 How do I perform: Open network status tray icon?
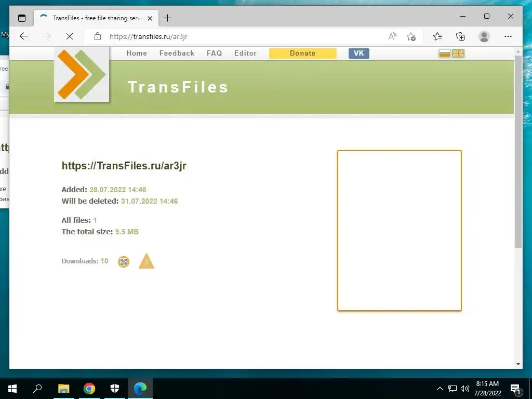coord(453,389)
